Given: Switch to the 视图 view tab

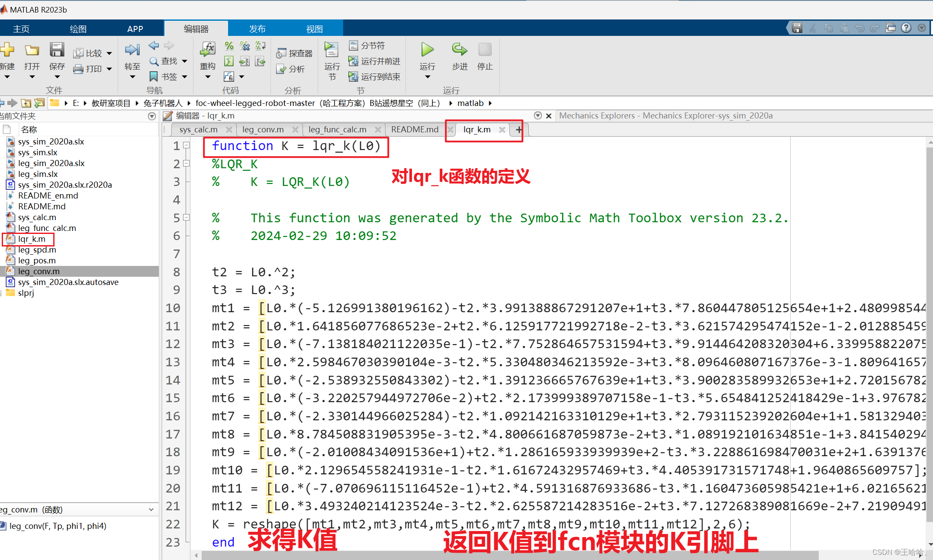Looking at the screenshot, I should [x=315, y=29].
